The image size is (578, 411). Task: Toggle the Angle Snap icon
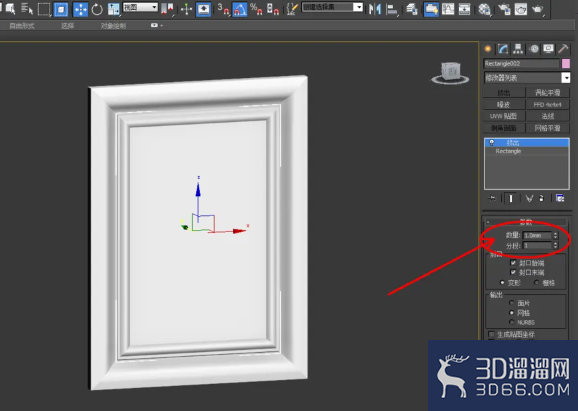(x=240, y=9)
